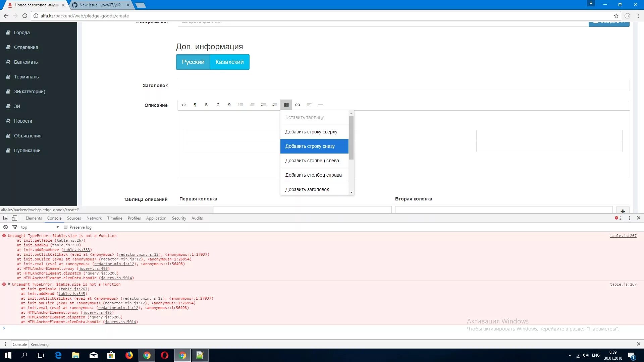Clear the DevTools console
The height and width of the screenshot is (362, 644).
tap(5, 227)
